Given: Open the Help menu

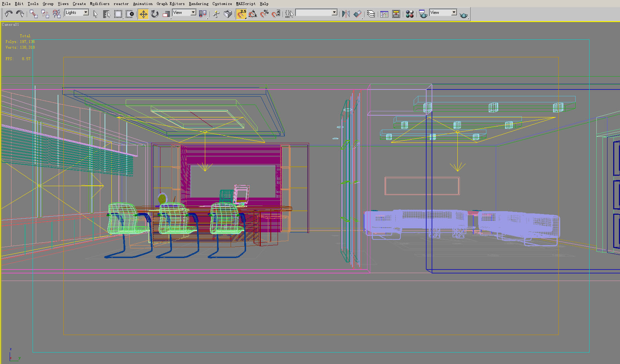Looking at the screenshot, I should point(264,4).
